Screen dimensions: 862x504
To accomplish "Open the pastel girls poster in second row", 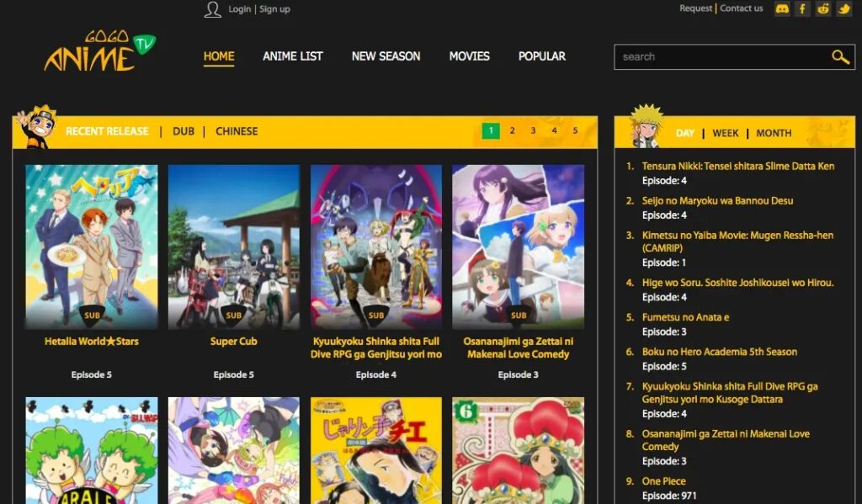I will [234, 451].
